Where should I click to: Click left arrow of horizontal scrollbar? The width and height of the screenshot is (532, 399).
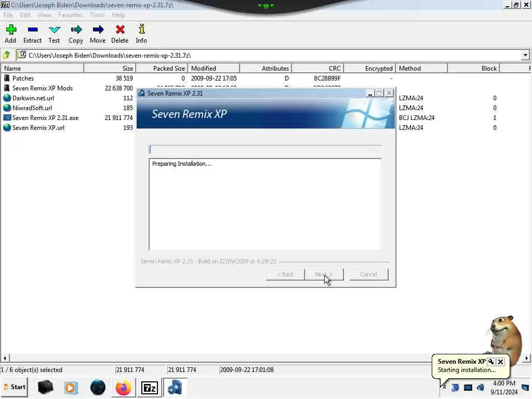[x=4, y=358]
